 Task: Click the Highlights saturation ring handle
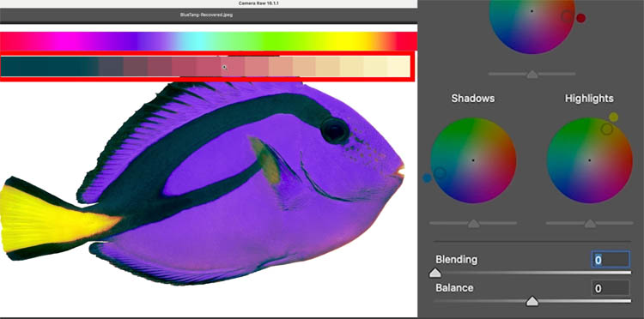pyautogui.click(x=606, y=129)
